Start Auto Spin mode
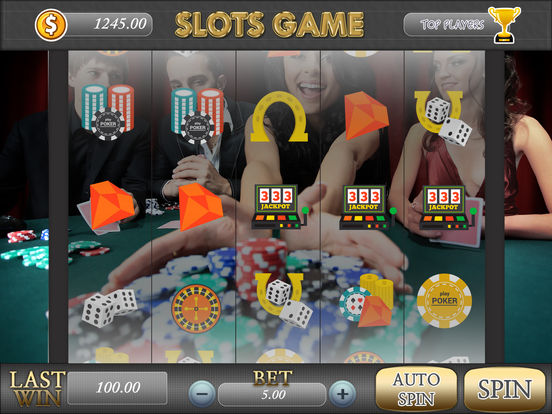 point(416,389)
